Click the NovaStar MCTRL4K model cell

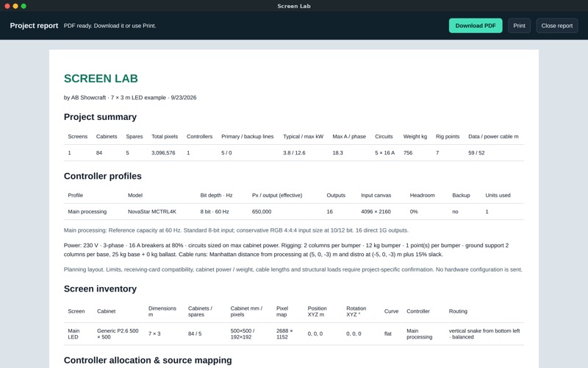(x=152, y=211)
